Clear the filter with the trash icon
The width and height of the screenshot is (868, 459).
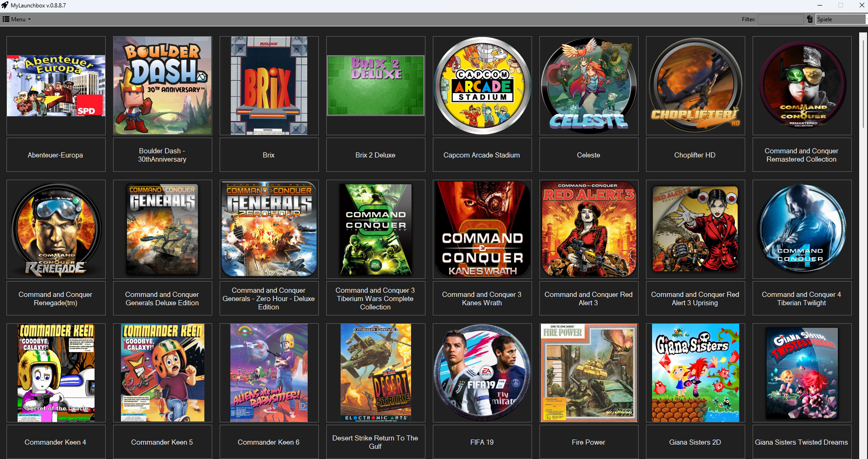tap(810, 19)
